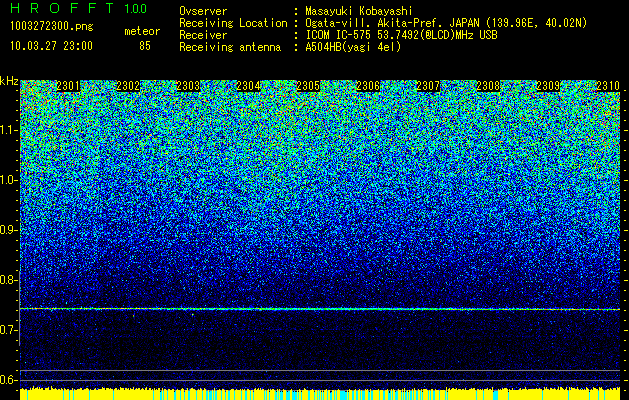Click the HROFFT 1.0.0 title text
The image size is (629, 400).
point(79,8)
